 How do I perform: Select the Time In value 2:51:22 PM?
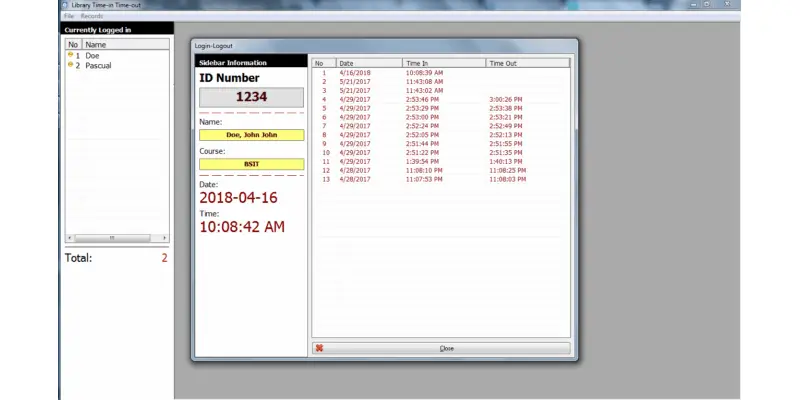coord(422,153)
